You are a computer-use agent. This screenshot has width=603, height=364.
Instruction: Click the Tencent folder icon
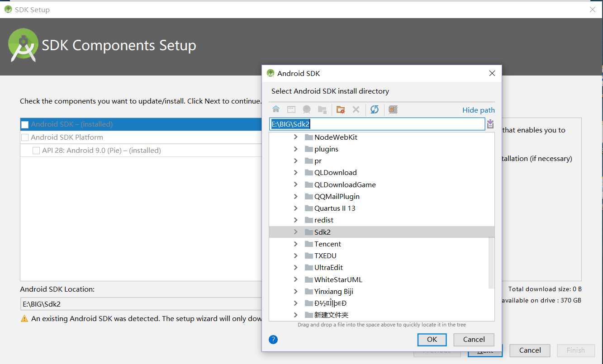(x=309, y=244)
